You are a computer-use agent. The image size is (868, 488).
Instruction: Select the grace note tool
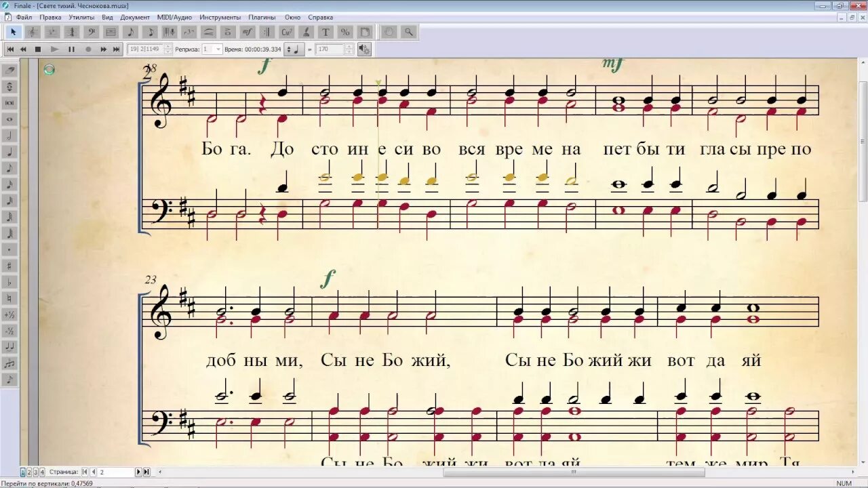coord(11,380)
